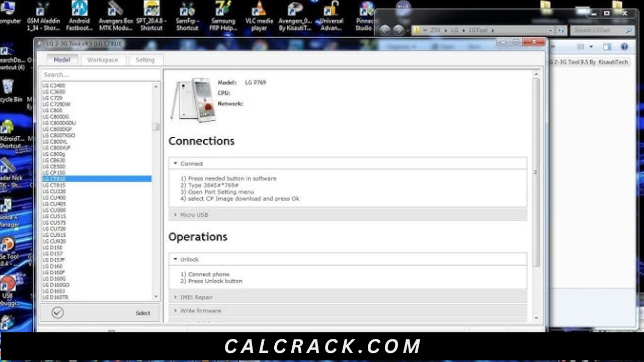644x362 pixels.
Task: Click the search magnifier in Explorer window
Action: (x=629, y=30)
